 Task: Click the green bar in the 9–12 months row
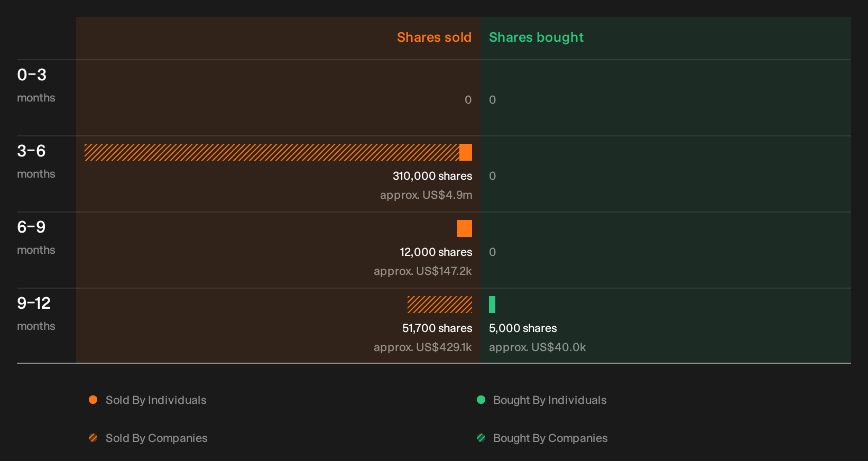pyautogui.click(x=492, y=305)
